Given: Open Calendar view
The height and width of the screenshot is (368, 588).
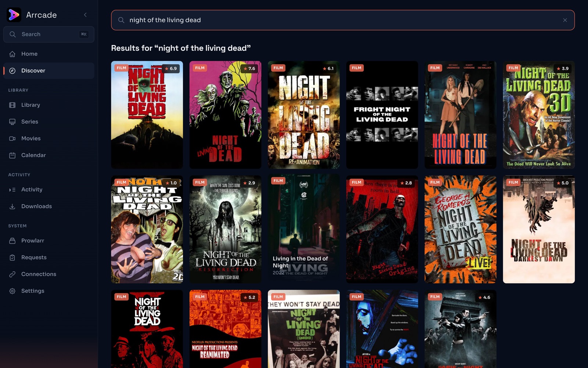Looking at the screenshot, I should click(x=49, y=155).
